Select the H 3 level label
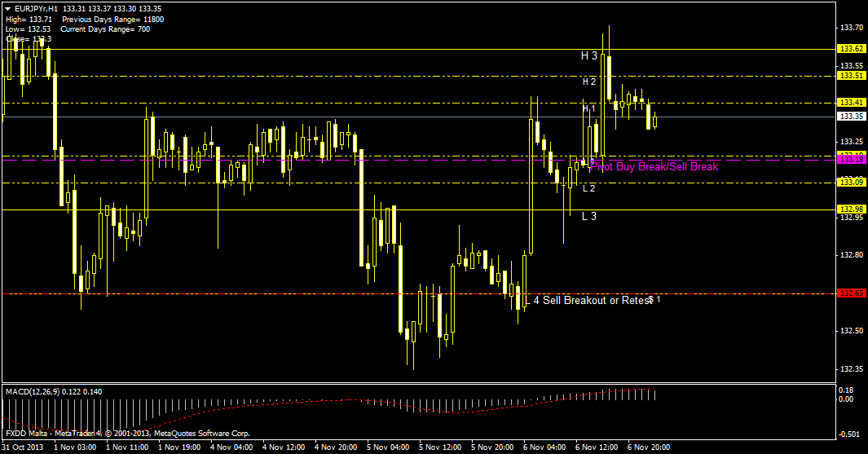The image size is (868, 454). coord(589,55)
